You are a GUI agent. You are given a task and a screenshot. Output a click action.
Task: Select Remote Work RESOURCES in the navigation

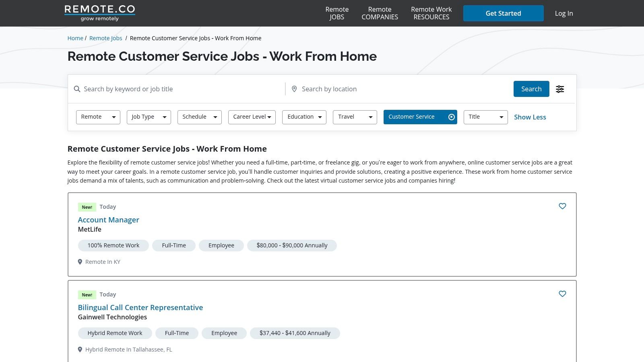[x=431, y=13]
